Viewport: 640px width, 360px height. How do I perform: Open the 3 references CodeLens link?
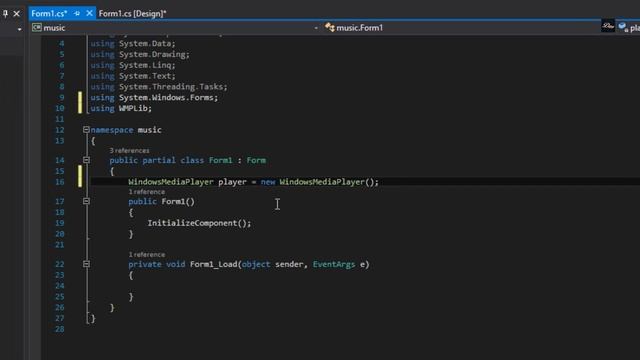129,151
